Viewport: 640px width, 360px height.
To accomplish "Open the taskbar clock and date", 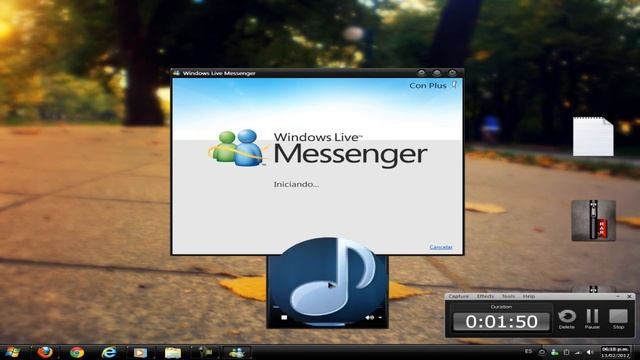I will 615,352.
